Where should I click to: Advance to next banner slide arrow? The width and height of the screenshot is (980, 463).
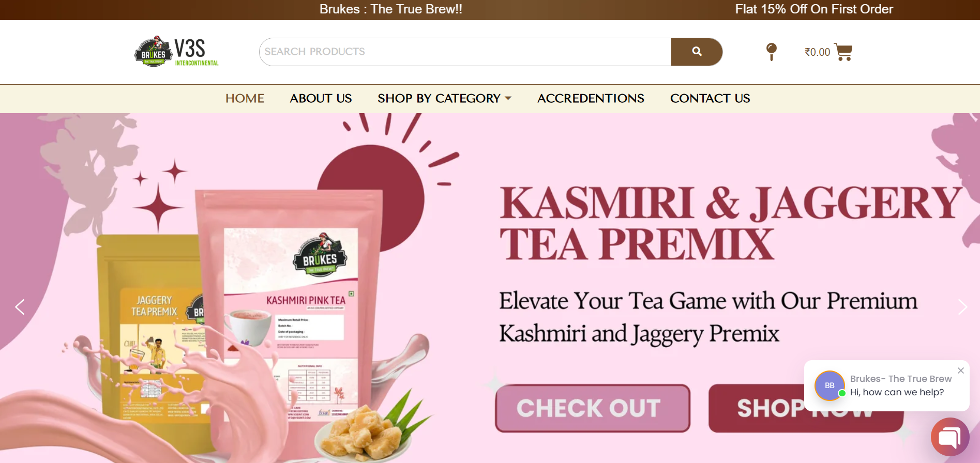[x=962, y=307]
